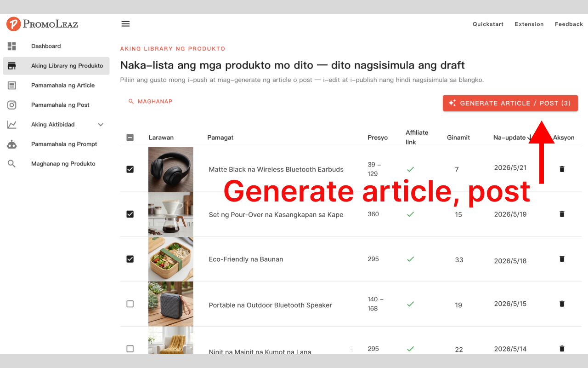Go to Pamamahala ng Article
This screenshot has width=588, height=368.
[56, 86]
